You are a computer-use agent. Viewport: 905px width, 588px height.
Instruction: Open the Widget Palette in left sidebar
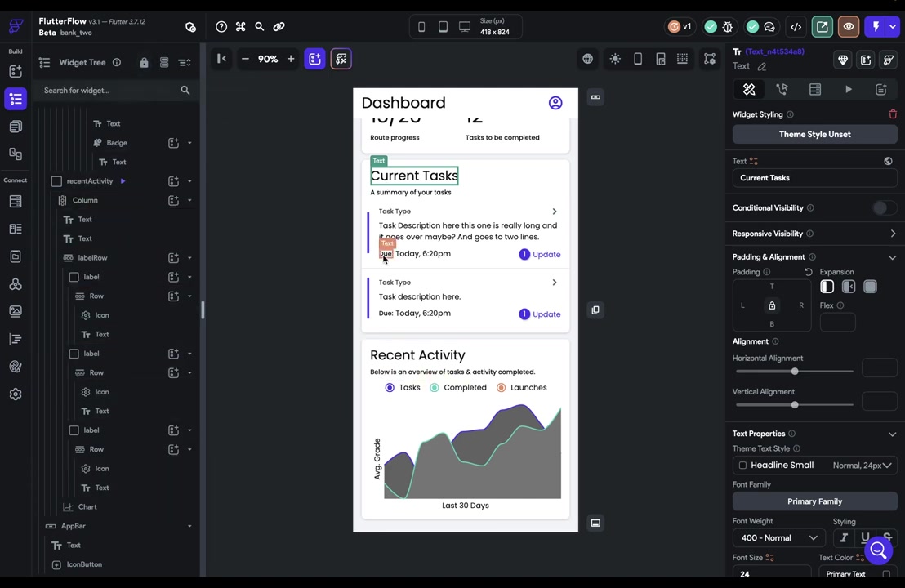[x=16, y=71]
